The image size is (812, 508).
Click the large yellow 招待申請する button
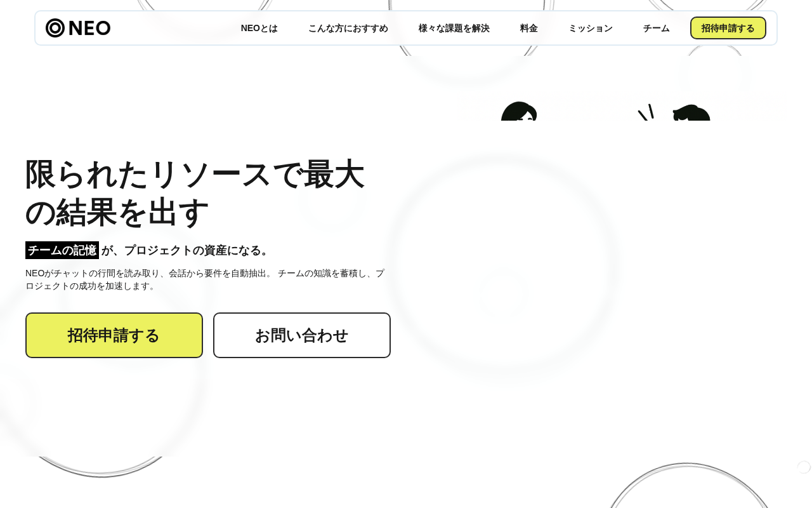click(114, 335)
